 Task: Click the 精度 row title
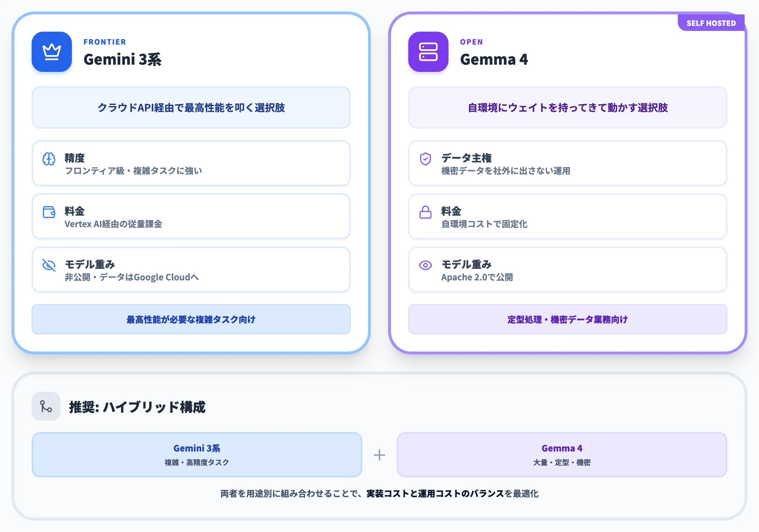[x=75, y=158]
